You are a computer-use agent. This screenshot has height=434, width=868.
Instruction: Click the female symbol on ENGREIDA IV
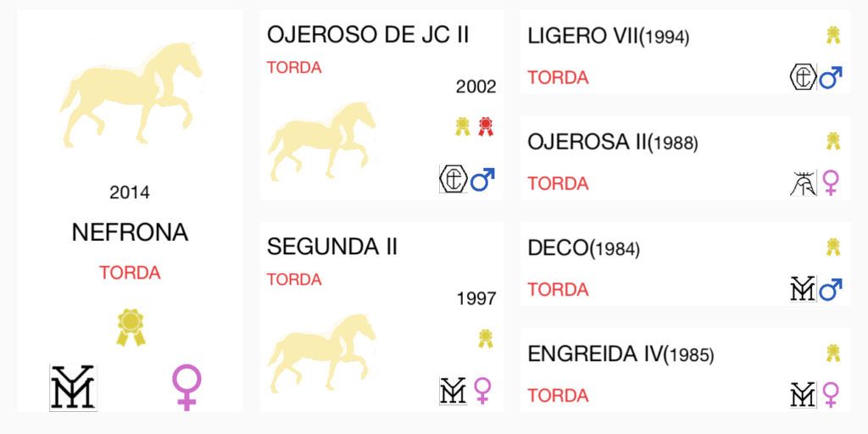[x=831, y=395]
